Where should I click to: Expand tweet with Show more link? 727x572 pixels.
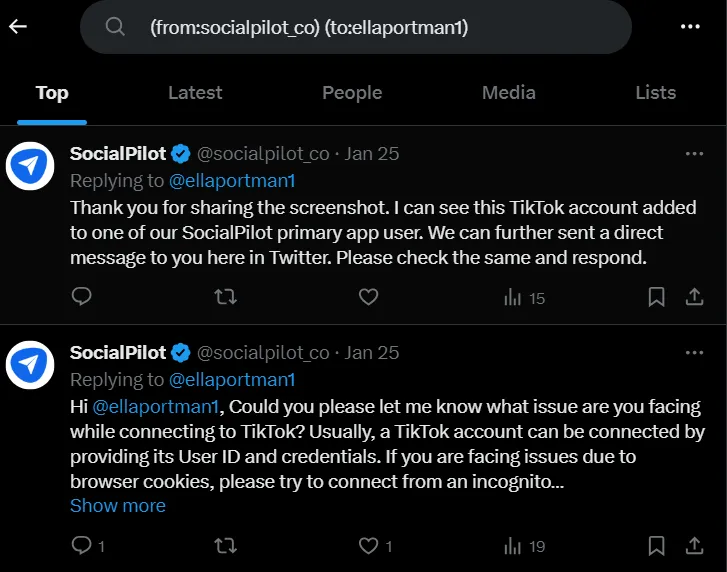coord(117,505)
